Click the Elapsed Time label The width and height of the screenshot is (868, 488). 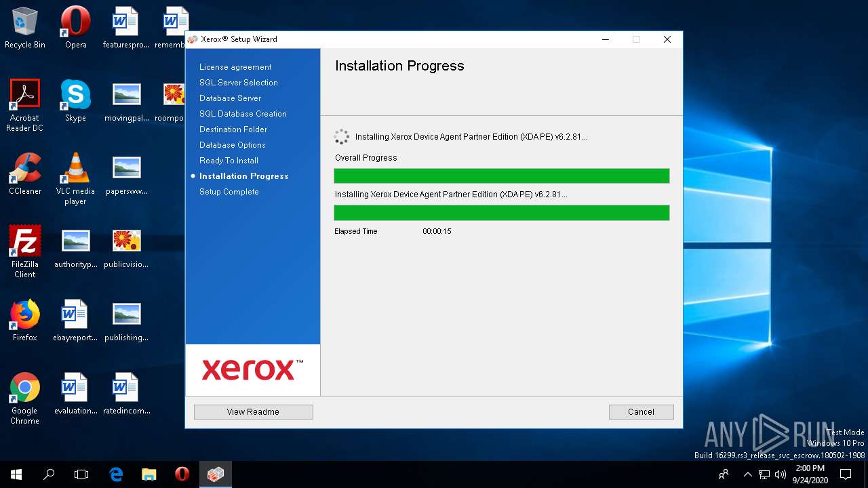(x=356, y=232)
